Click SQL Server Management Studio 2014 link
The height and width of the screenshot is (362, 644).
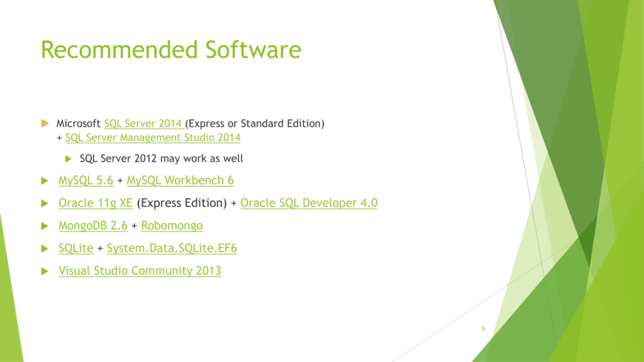coord(153,138)
